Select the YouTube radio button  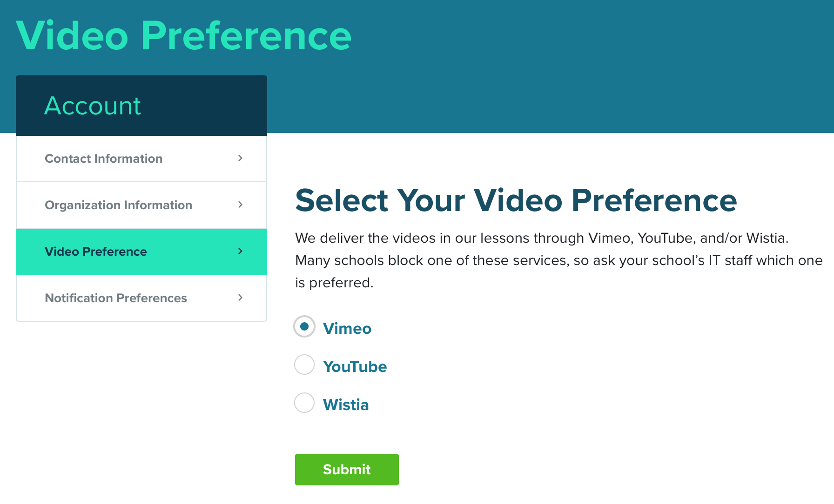[x=304, y=365]
